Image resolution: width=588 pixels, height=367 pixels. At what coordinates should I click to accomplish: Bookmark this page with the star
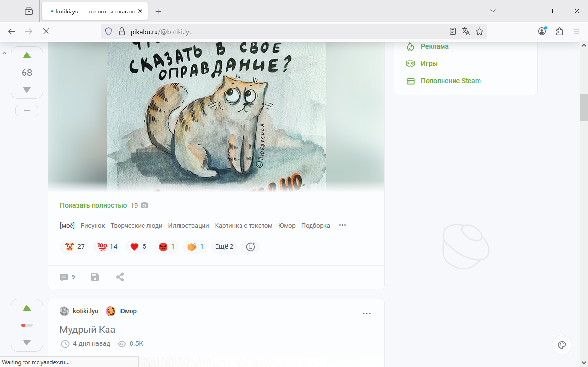tap(480, 31)
